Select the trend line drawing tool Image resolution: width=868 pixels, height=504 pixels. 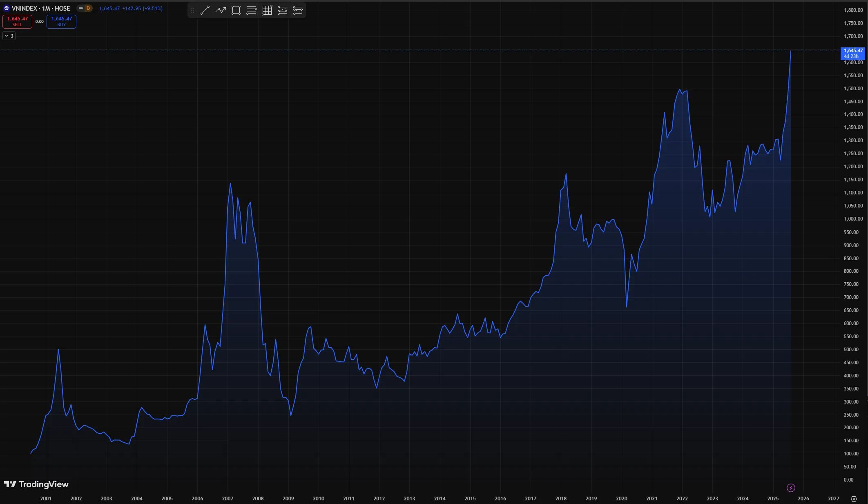[205, 10]
